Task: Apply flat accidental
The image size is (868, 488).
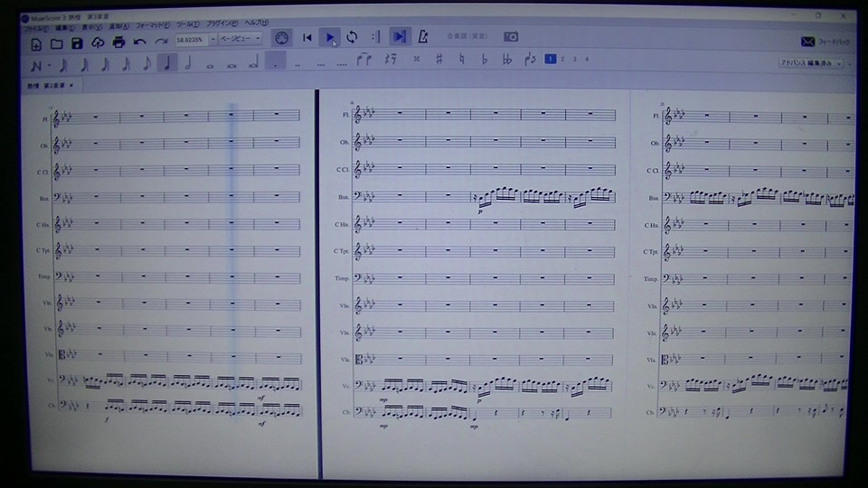Action: (x=485, y=59)
